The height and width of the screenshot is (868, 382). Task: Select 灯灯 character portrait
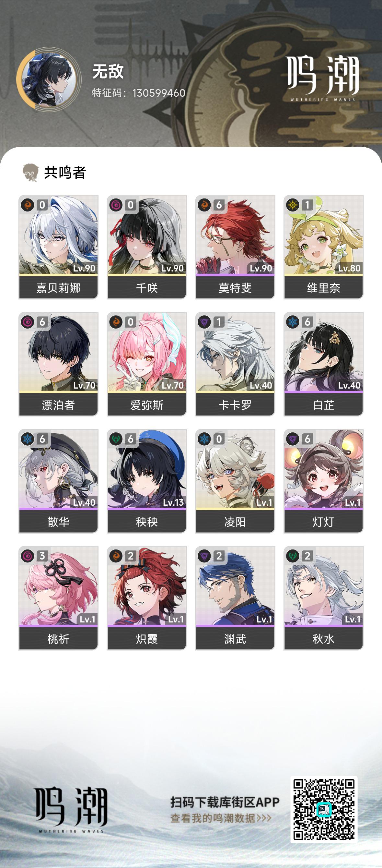pyautogui.click(x=323, y=469)
